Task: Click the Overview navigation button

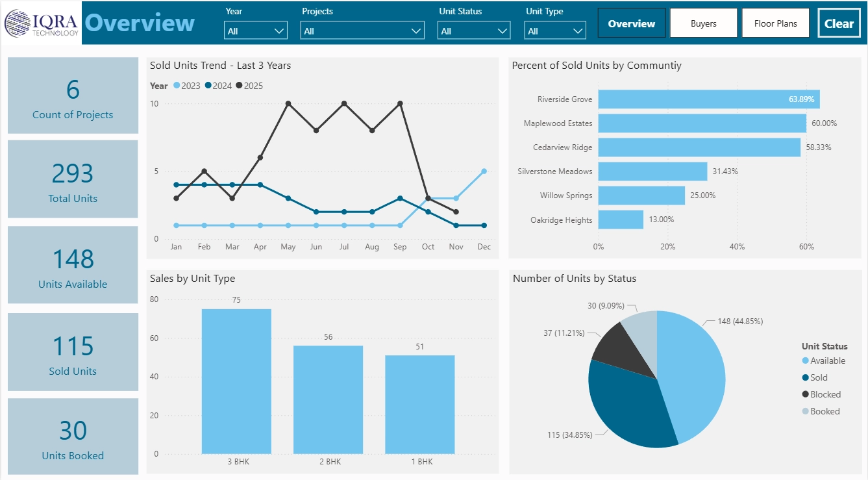Action: coord(631,22)
